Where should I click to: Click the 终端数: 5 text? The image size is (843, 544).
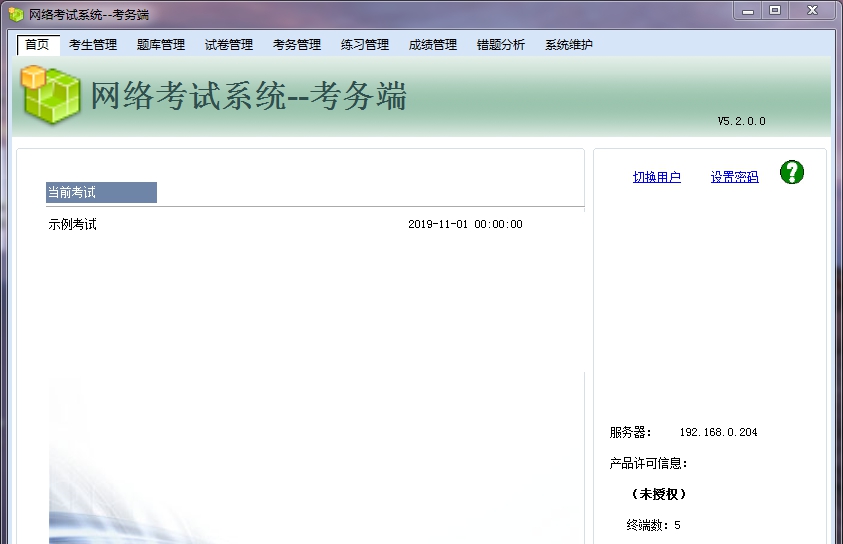tap(653, 525)
